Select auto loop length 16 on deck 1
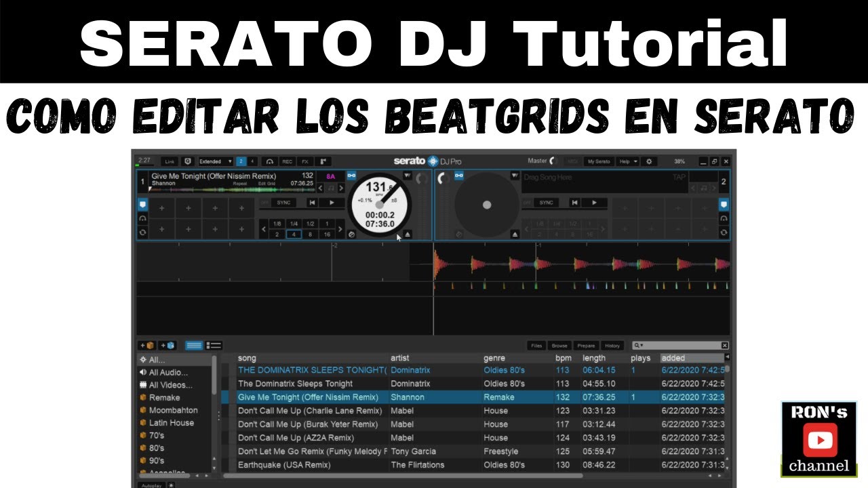 tap(327, 235)
